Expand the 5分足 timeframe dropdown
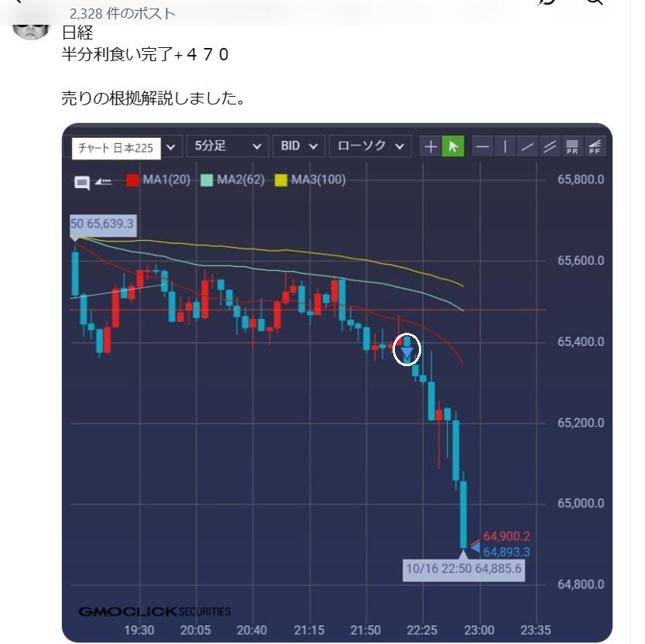Viewport: 645px width, 644px height. coord(228,146)
